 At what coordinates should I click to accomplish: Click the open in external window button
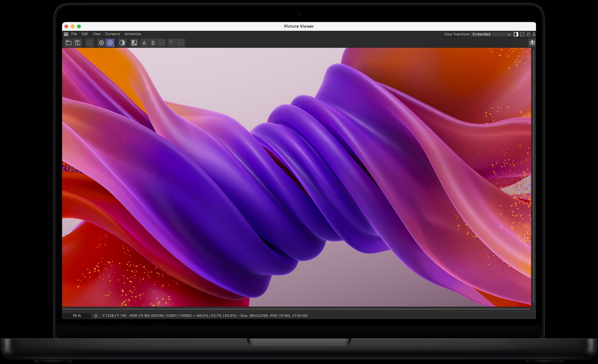[522, 34]
